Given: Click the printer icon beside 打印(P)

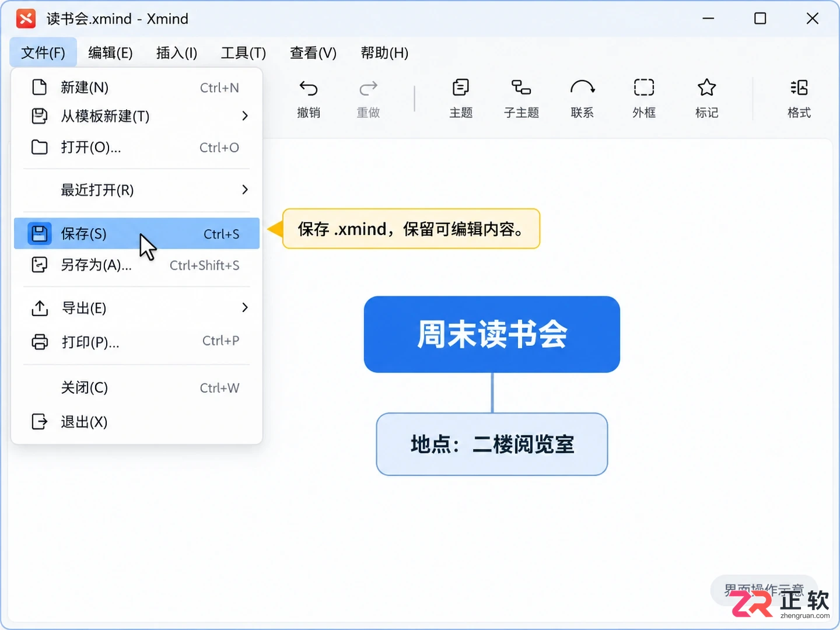Looking at the screenshot, I should [x=40, y=341].
